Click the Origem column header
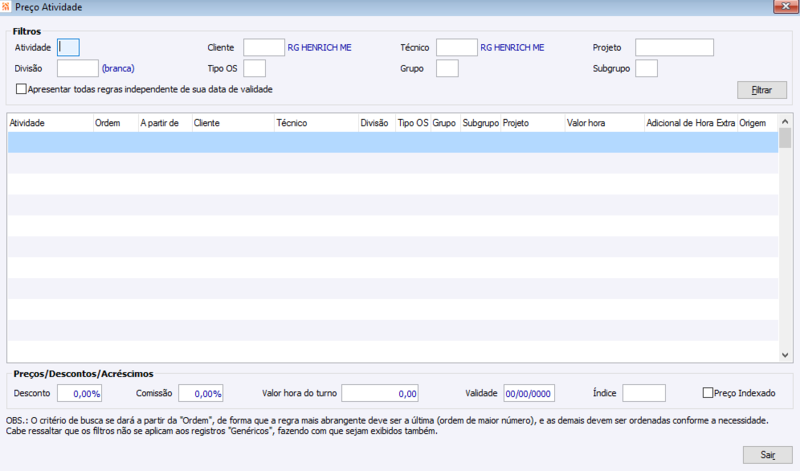 (758, 123)
